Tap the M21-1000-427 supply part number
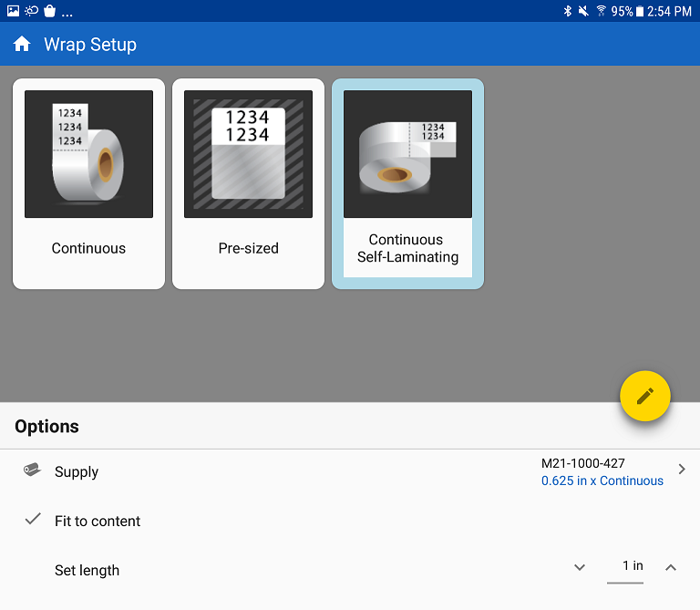The height and width of the screenshot is (610, 700). point(583,463)
